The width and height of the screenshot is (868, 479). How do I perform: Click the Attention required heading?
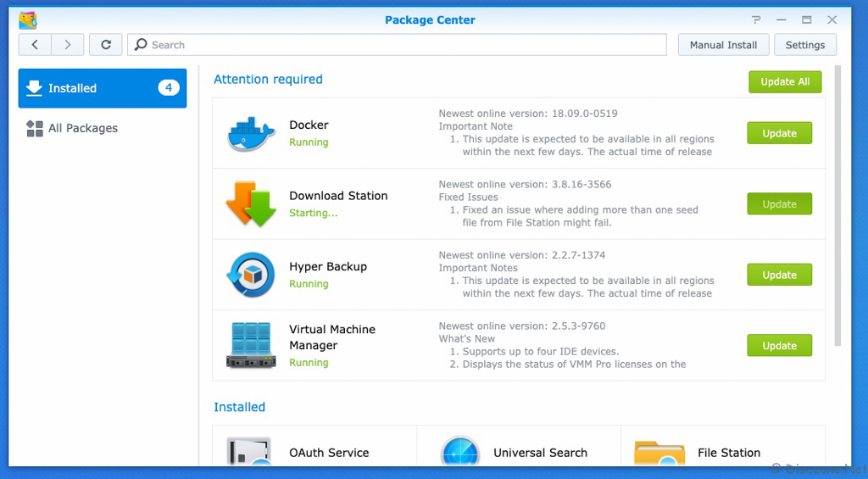268,79
